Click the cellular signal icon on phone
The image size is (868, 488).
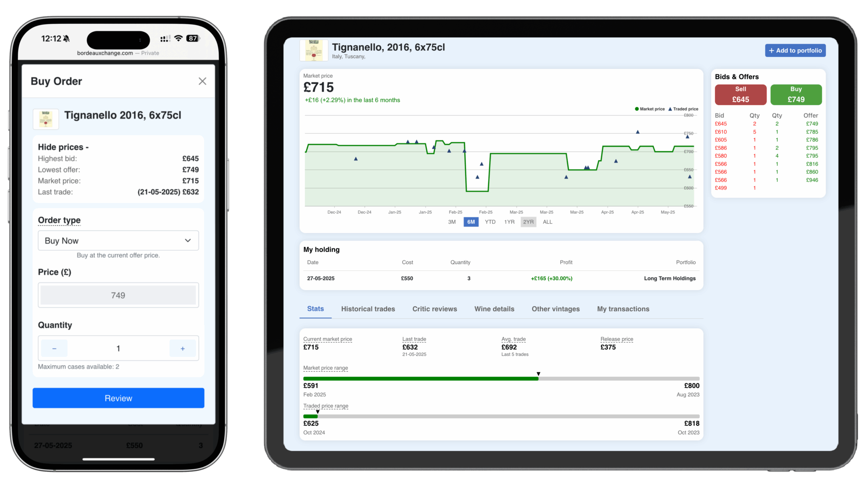(x=165, y=39)
